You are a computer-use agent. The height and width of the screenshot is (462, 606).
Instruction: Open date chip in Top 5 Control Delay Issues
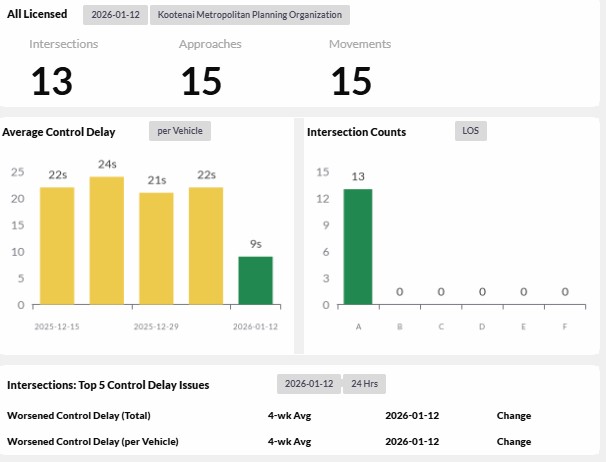(309, 384)
